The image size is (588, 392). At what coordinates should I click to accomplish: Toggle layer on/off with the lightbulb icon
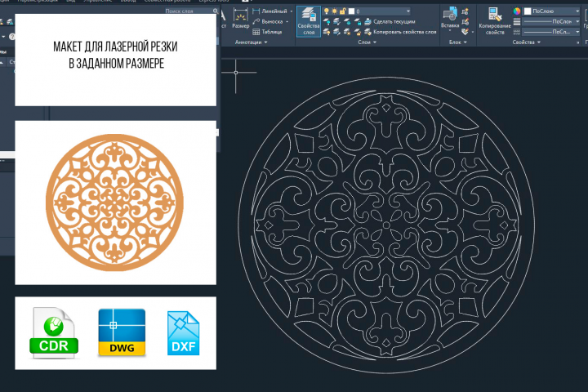326,11
